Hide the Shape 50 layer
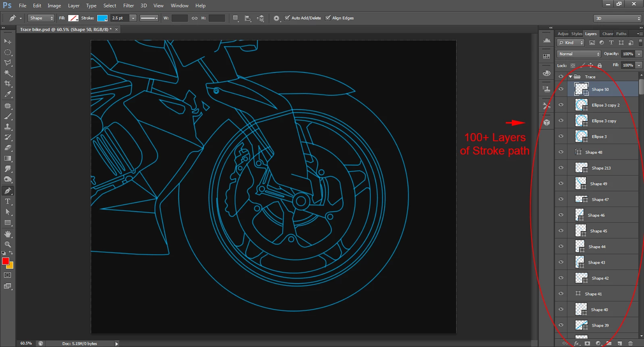The width and height of the screenshot is (644, 347). [x=561, y=89]
